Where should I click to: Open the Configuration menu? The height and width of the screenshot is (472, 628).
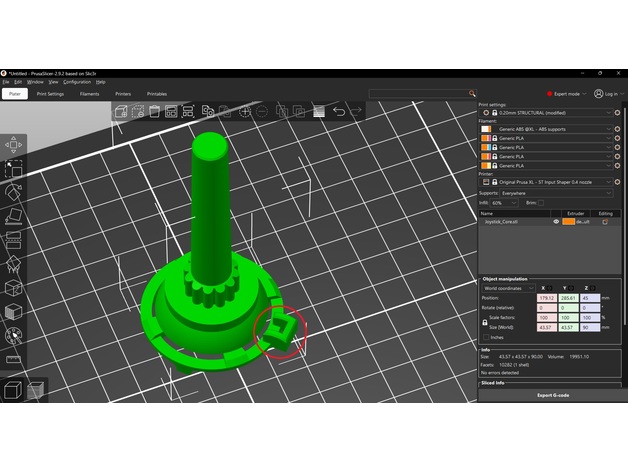pyautogui.click(x=76, y=81)
